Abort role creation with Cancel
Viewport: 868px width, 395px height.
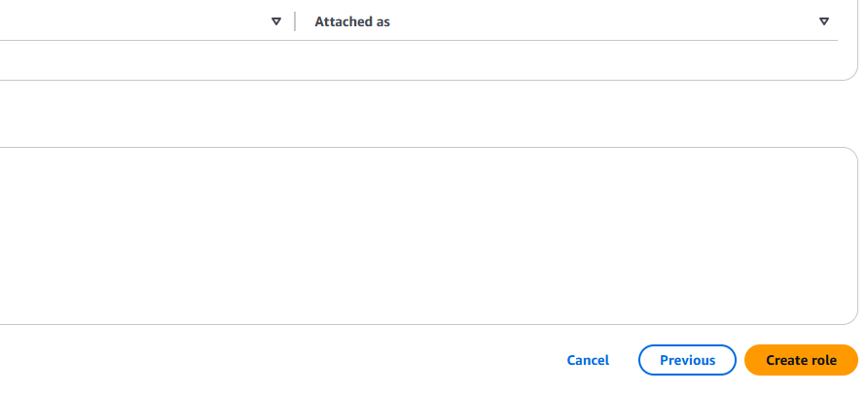[588, 360]
